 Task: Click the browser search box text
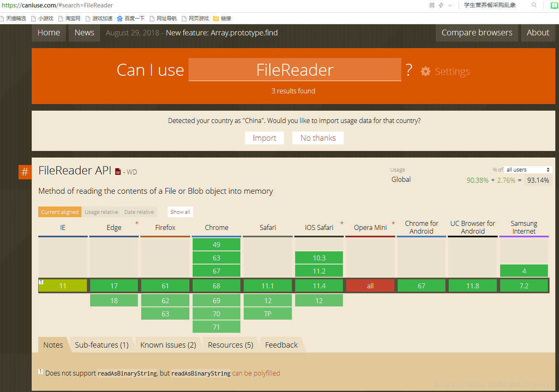[x=490, y=5]
